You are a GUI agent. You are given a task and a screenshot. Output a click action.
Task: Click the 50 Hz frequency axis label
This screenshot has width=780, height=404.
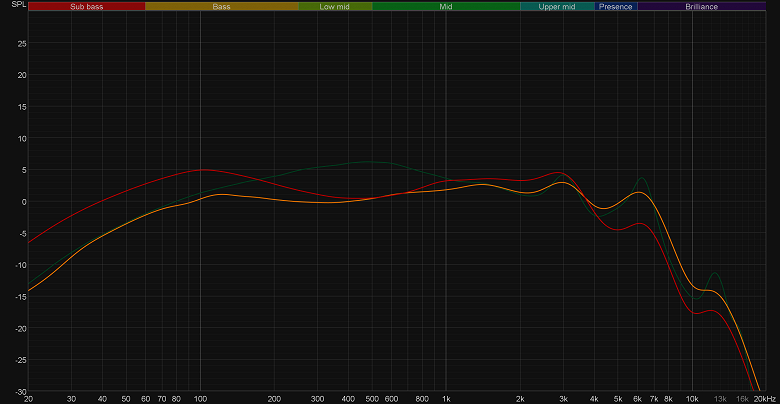[126, 399]
